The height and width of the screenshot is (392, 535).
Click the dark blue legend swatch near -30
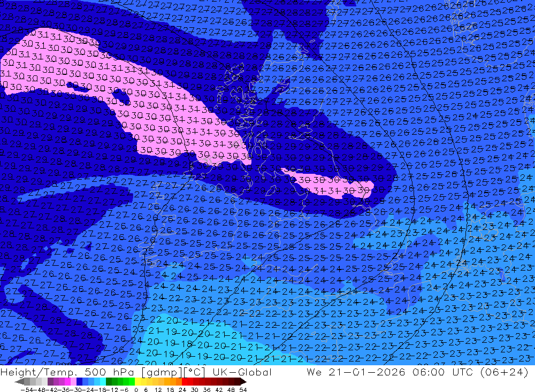(x=79, y=382)
